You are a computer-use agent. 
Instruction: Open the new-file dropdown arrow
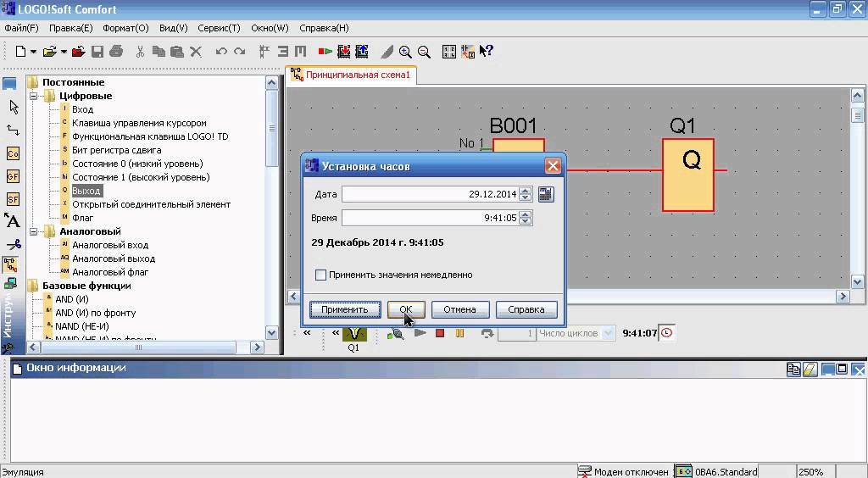[x=34, y=52]
